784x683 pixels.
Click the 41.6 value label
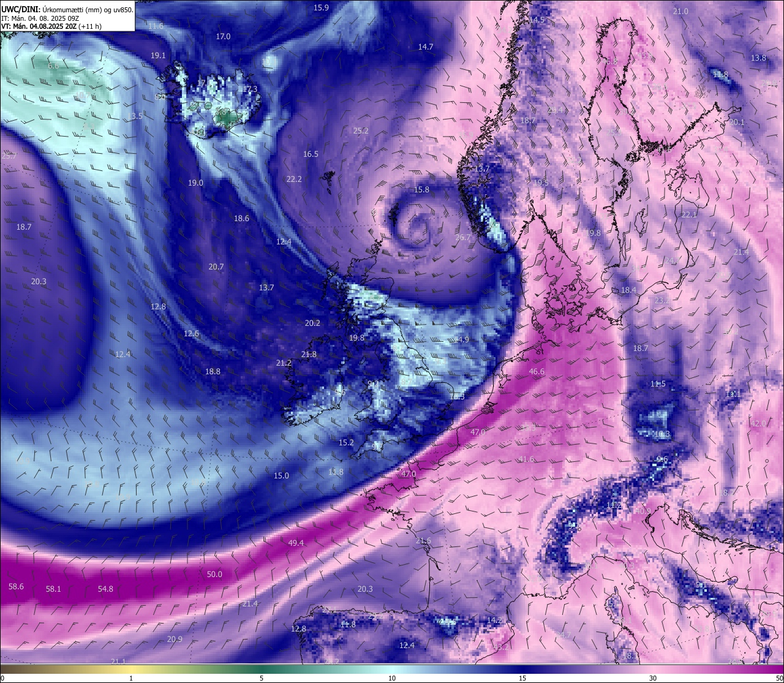click(x=526, y=459)
